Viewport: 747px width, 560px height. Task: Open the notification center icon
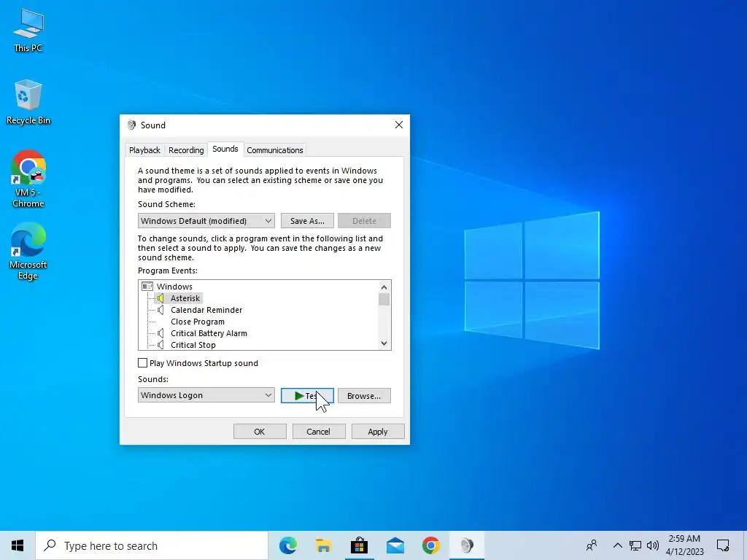pos(723,545)
